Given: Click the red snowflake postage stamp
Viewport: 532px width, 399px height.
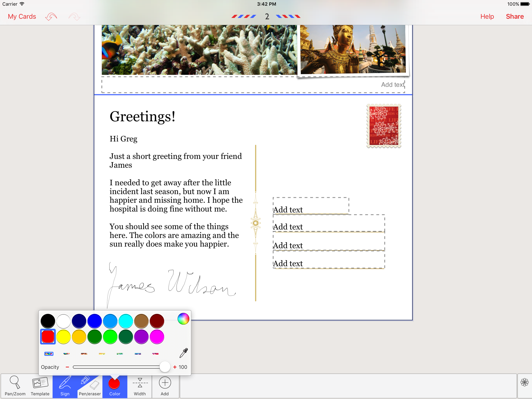Looking at the screenshot, I should pyautogui.click(x=384, y=126).
